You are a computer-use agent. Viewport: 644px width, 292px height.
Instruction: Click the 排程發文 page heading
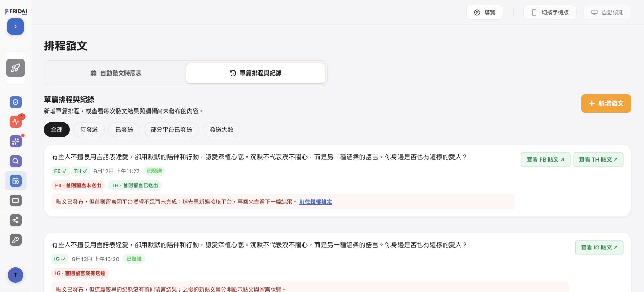point(66,46)
